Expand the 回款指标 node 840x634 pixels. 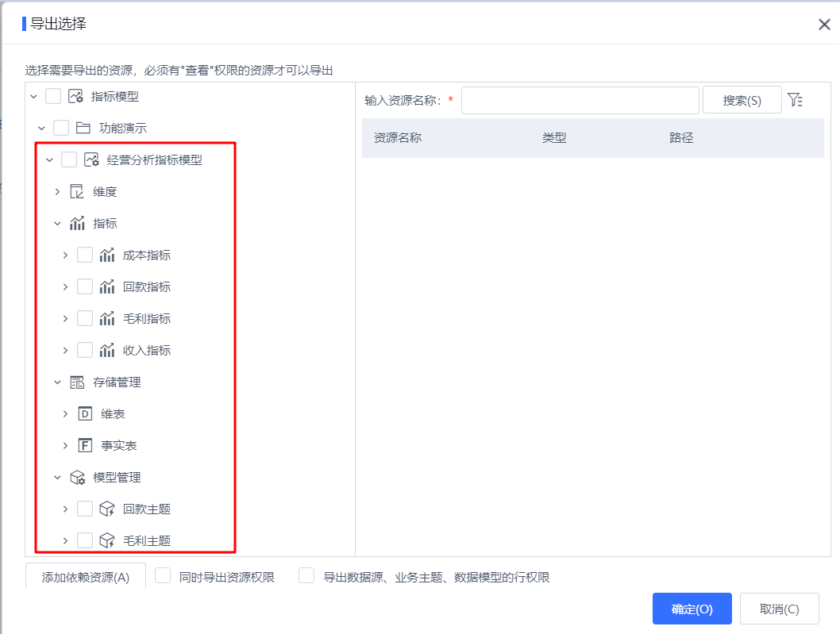[x=65, y=287]
